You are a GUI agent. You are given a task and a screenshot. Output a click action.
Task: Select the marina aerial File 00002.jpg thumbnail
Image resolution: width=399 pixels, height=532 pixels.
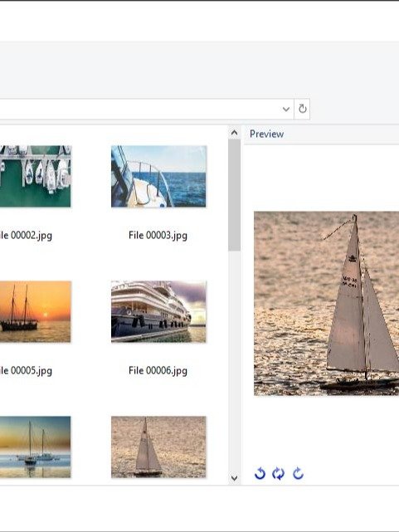coord(36,177)
